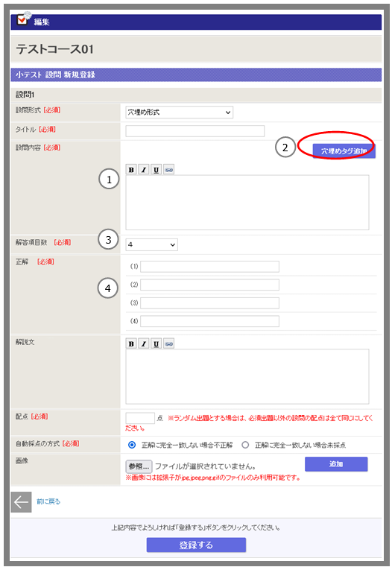Open the 設問形式 dropdown showing 穴埋め形式
This screenshot has width=392, height=567.
(x=180, y=112)
